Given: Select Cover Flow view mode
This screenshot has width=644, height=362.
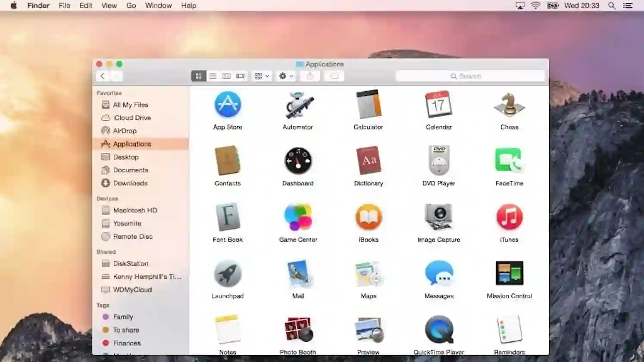Looking at the screenshot, I should coord(240,76).
